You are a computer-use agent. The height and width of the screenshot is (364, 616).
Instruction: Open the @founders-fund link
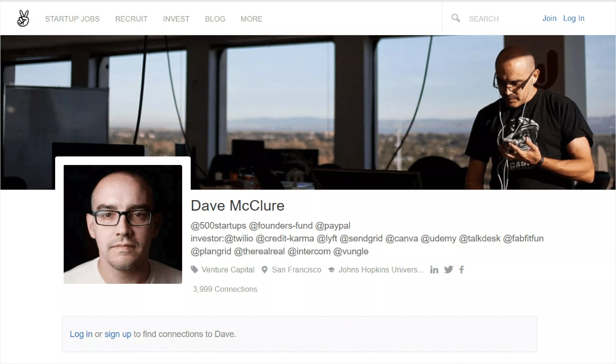pyautogui.click(x=281, y=226)
